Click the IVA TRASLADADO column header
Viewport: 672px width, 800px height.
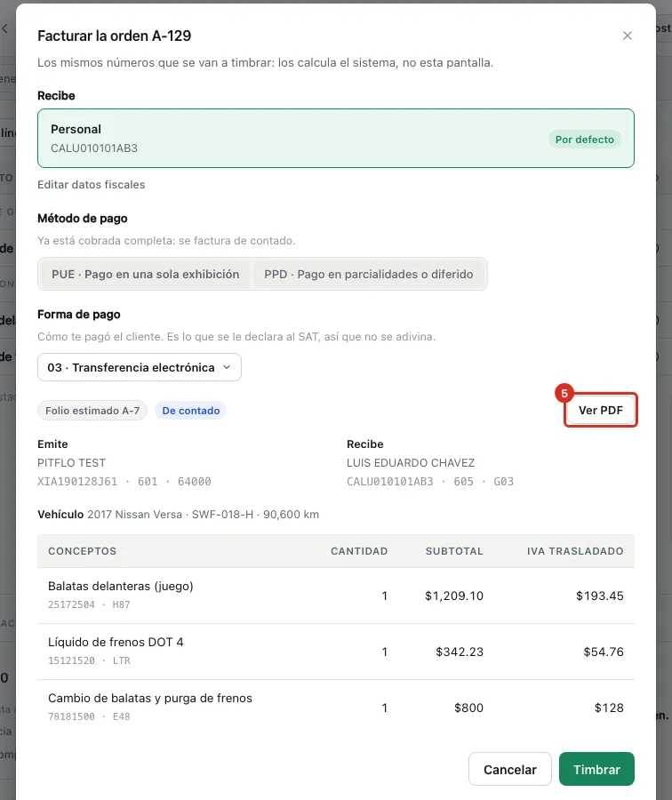(x=575, y=551)
